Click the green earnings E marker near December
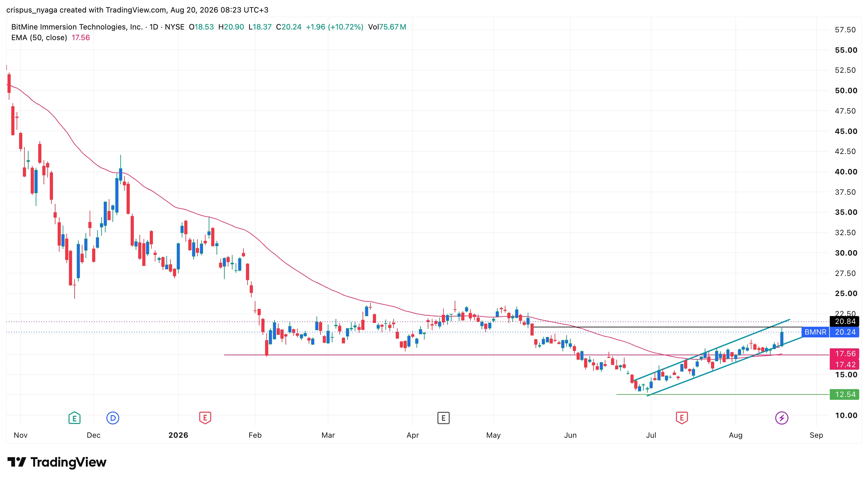The width and height of the screenshot is (868, 481). (74, 418)
